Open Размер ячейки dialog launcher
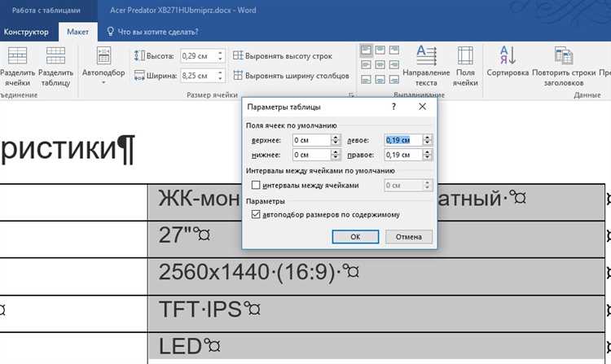This screenshot has width=611, height=364. pyautogui.click(x=351, y=96)
